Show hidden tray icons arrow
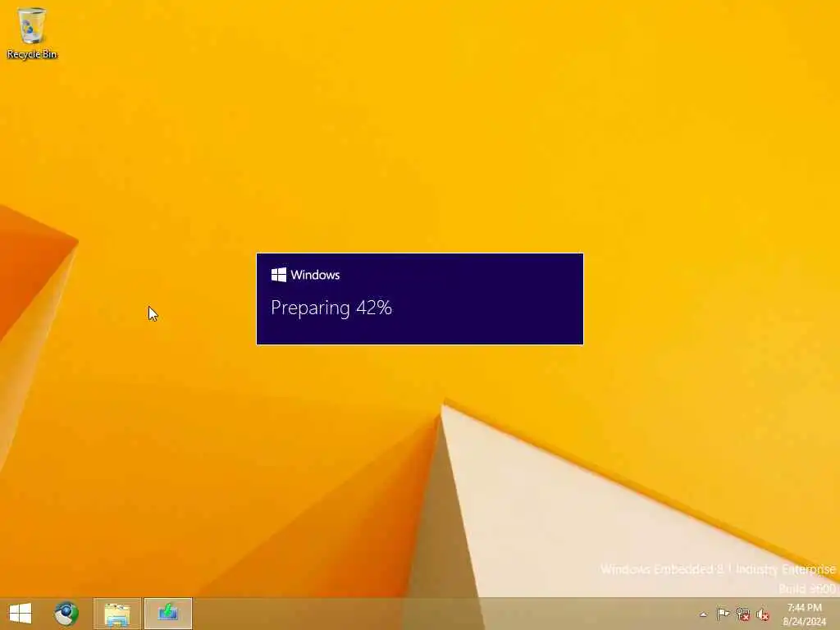Viewport: 840px width, 630px height. coord(703,614)
